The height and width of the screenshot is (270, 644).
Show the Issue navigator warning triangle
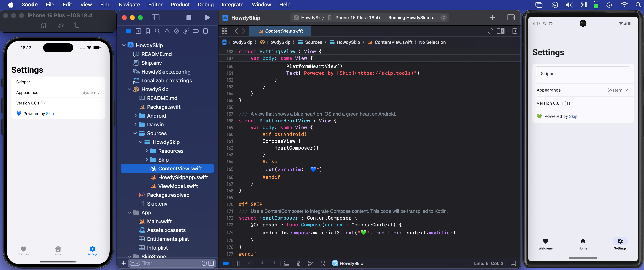[167, 31]
